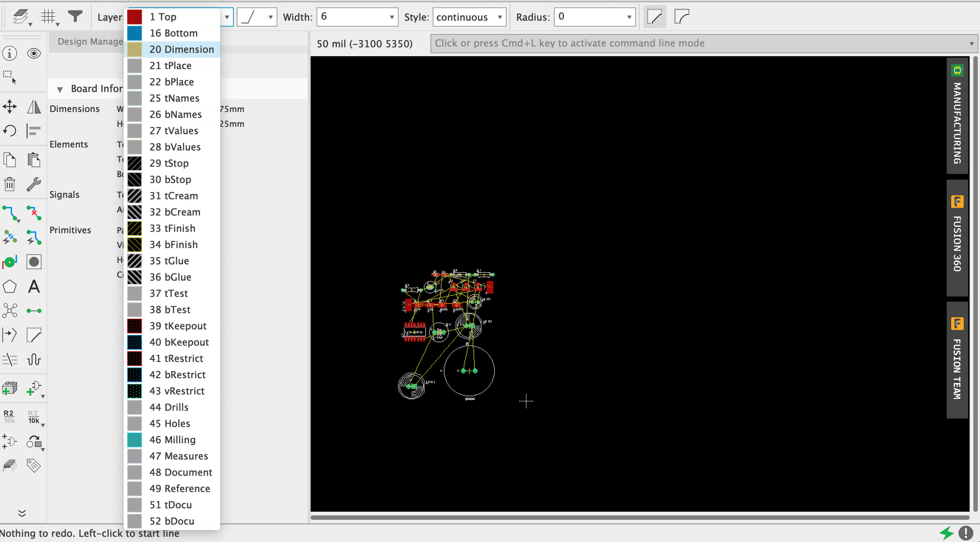Select the Route airwire tool
This screenshot has width=980, height=542.
(x=10, y=214)
